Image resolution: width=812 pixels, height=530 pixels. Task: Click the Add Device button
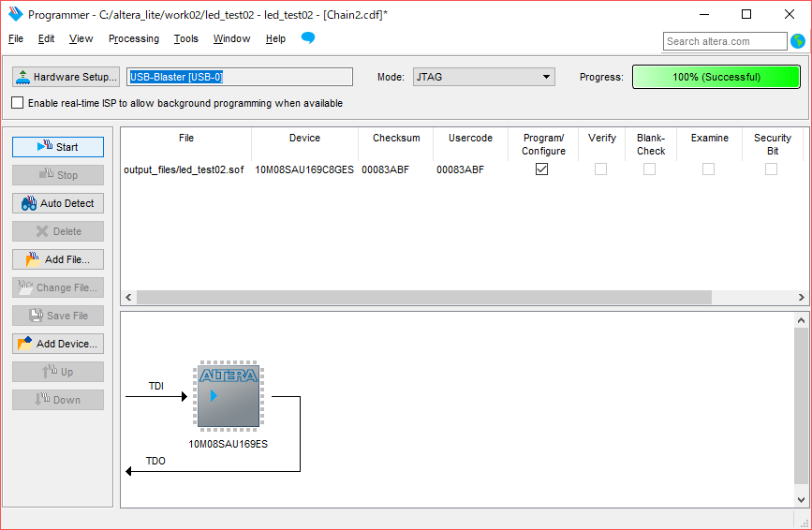point(57,344)
